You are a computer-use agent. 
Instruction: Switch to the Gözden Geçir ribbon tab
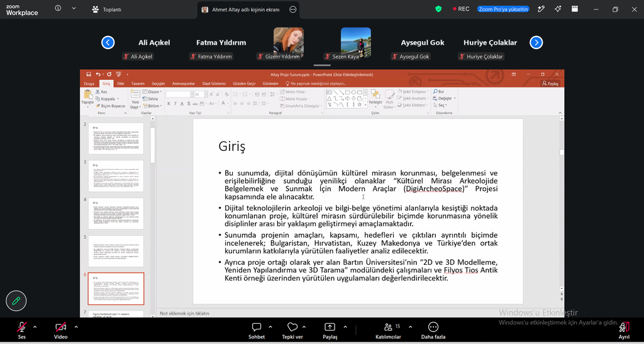point(244,84)
